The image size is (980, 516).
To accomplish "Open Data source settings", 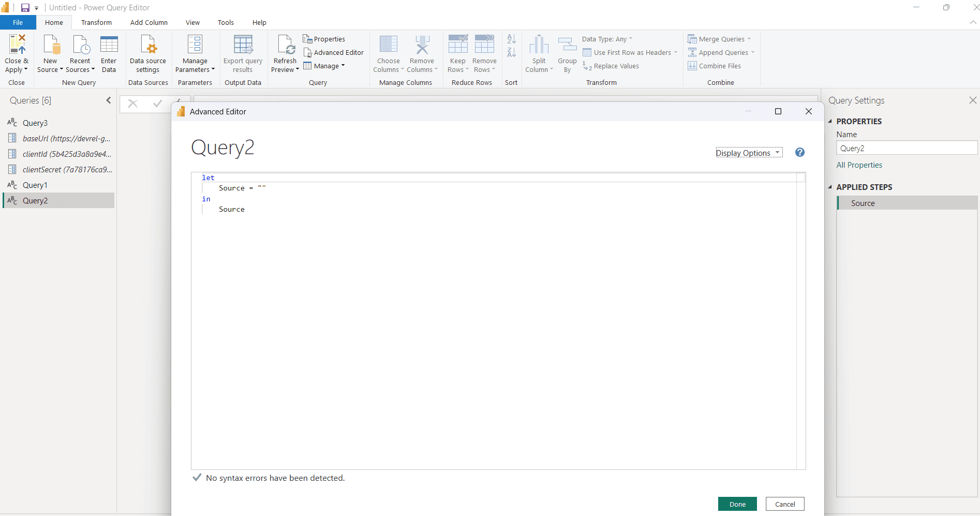I will point(148,54).
